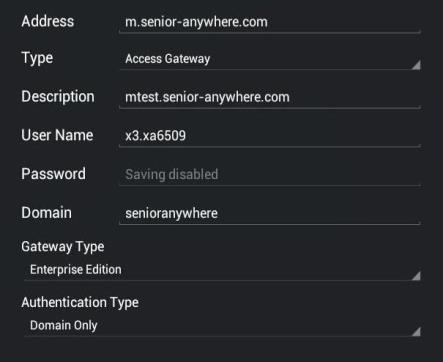Edit the Domain field senioranywhere
The width and height of the screenshot is (443, 362).
(269, 214)
